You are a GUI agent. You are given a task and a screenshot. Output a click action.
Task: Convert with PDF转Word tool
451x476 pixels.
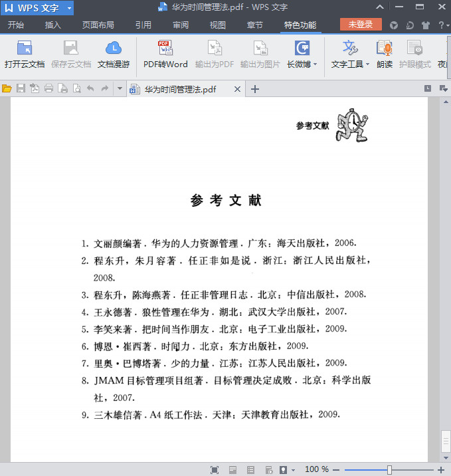165,55
